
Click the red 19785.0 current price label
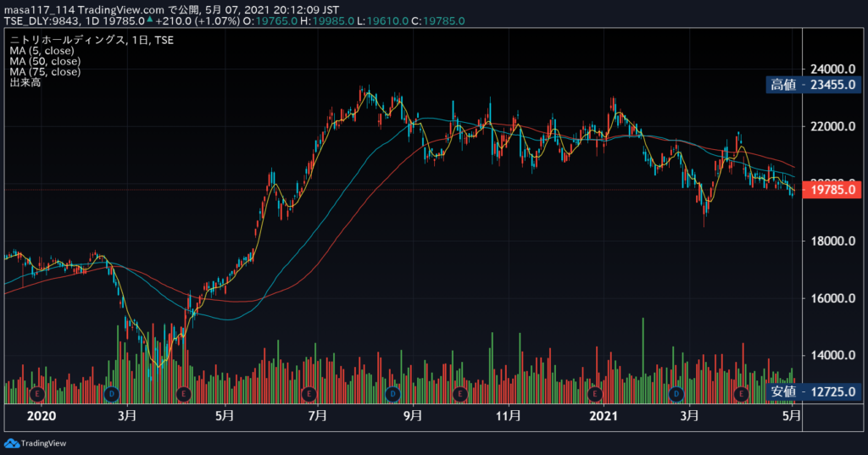(x=832, y=190)
